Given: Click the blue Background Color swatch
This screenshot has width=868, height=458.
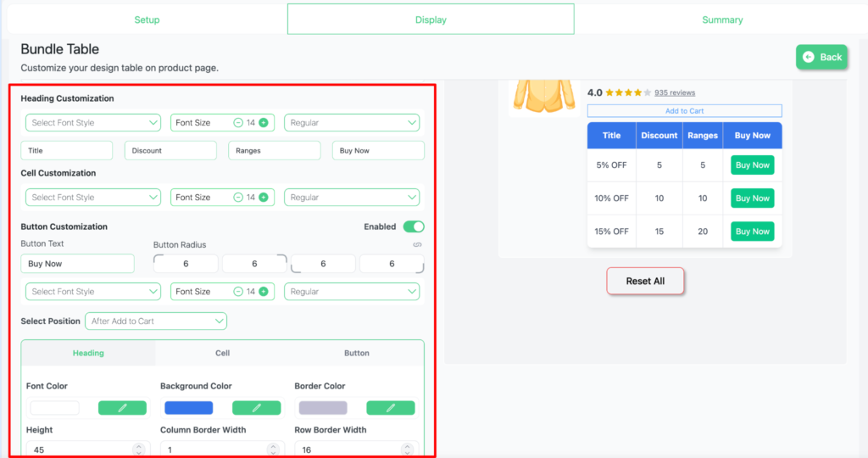Looking at the screenshot, I should [x=188, y=408].
